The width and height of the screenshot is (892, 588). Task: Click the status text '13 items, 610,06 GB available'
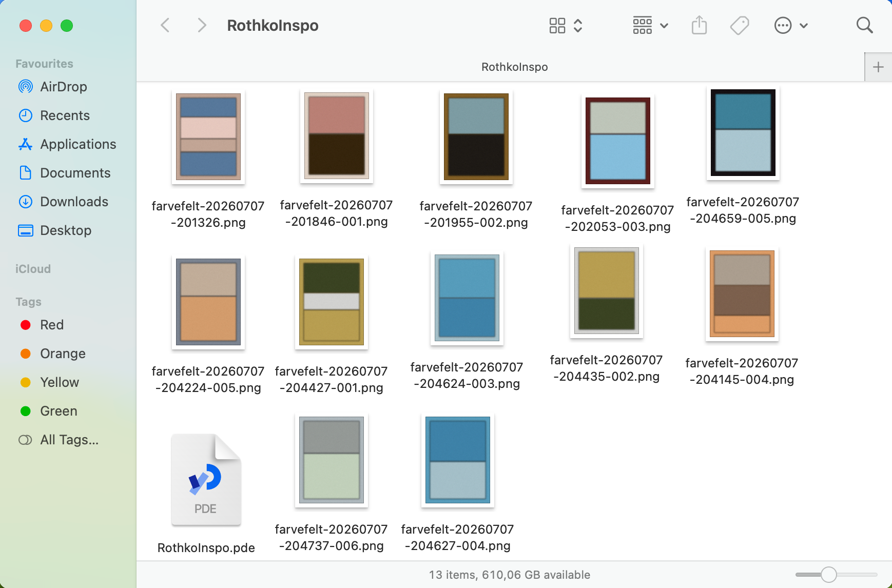(510, 575)
